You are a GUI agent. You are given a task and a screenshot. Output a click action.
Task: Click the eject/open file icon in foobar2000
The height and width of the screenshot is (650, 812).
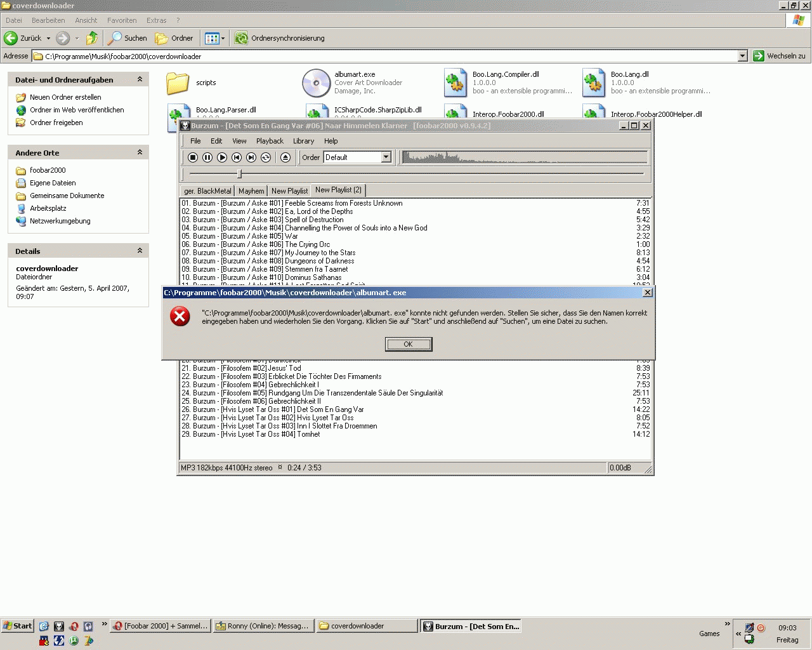pyautogui.click(x=285, y=157)
